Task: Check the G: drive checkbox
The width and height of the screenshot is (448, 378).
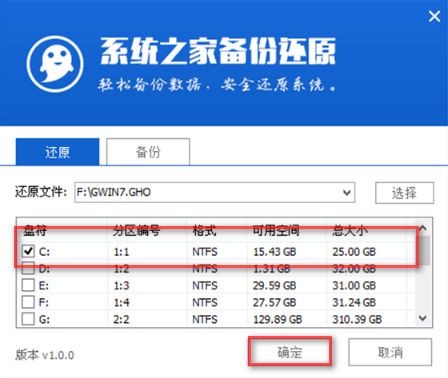Action: click(x=28, y=319)
